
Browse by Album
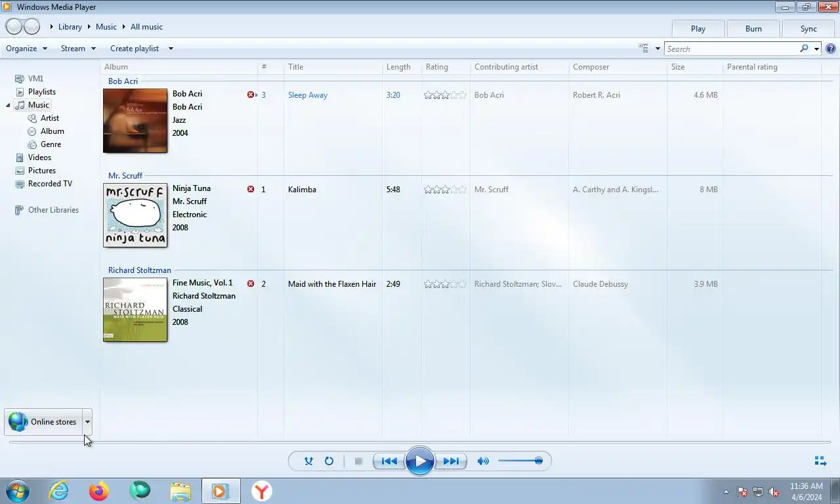[52, 131]
